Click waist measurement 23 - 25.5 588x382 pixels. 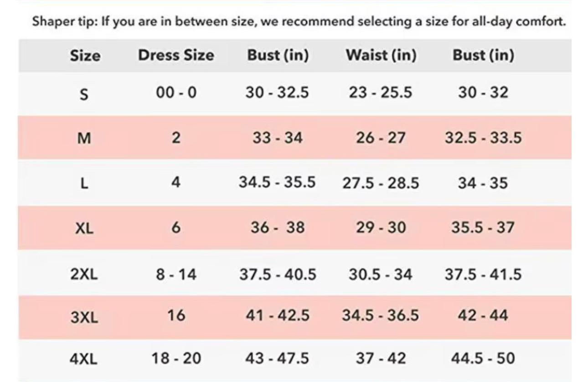(x=380, y=93)
